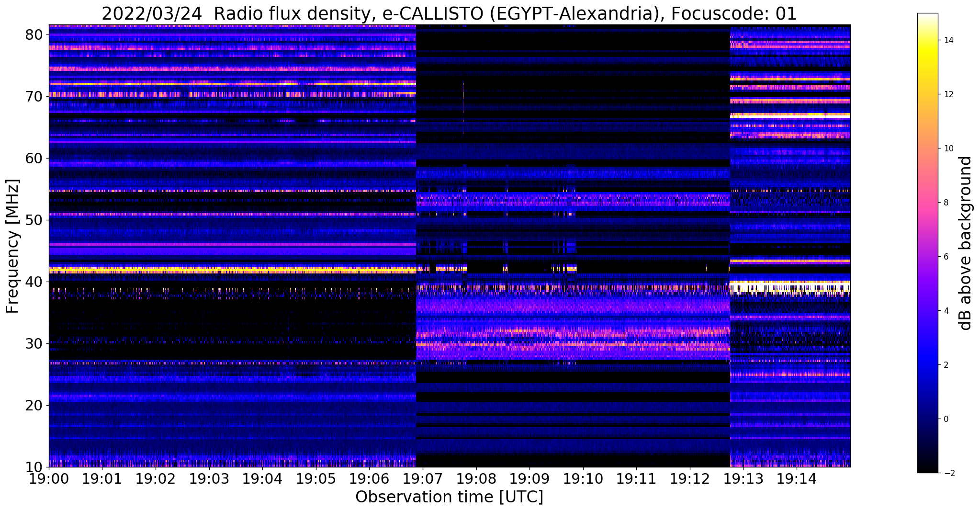Click the 19:00 time tick label
Screen dimensions: 980x511
(x=49, y=478)
